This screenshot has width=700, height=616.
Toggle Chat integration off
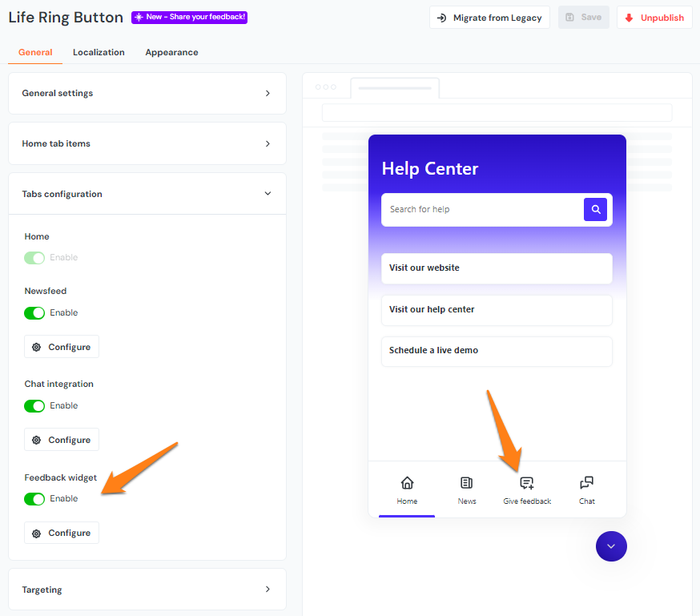tap(34, 405)
